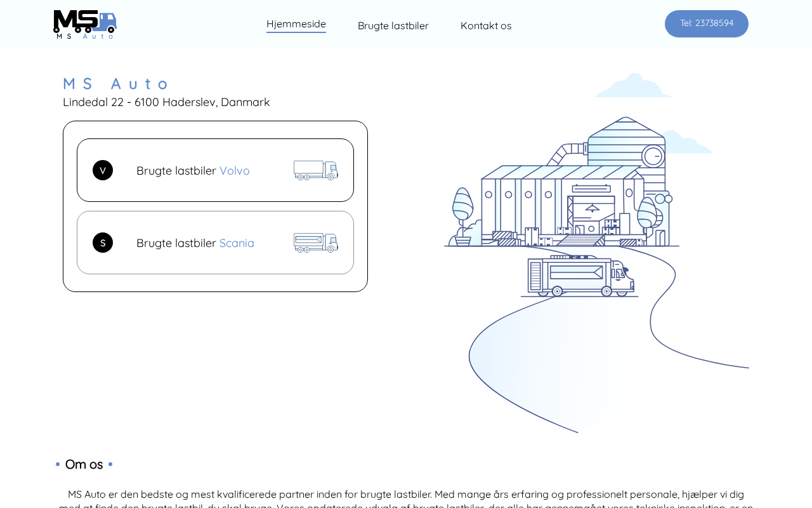This screenshot has width=812, height=508.
Task: Click address Lindedal 22 - 6100 Haderslev
Action: pos(166,102)
